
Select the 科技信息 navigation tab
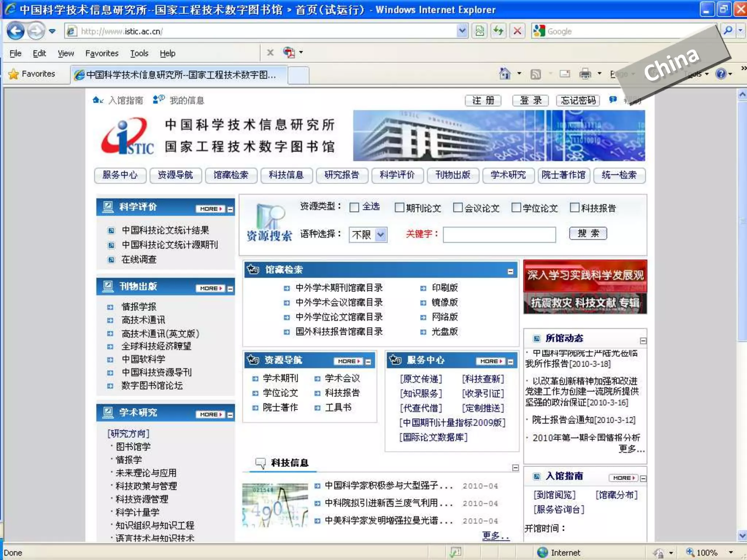[286, 175]
